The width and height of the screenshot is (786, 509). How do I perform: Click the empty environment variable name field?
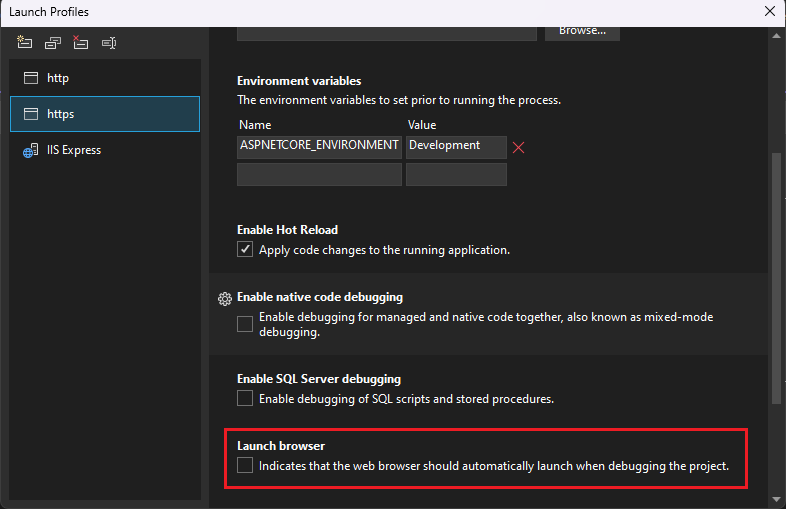[x=319, y=175]
